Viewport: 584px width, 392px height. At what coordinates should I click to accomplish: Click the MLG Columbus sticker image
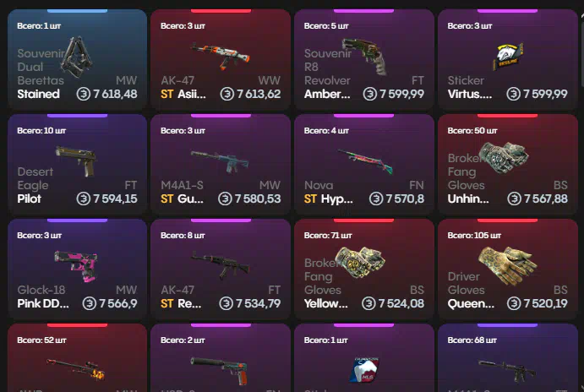click(x=364, y=370)
